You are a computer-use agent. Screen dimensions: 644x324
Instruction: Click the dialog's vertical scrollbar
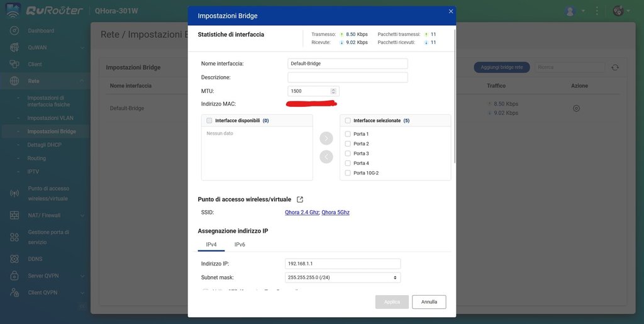click(x=454, y=94)
